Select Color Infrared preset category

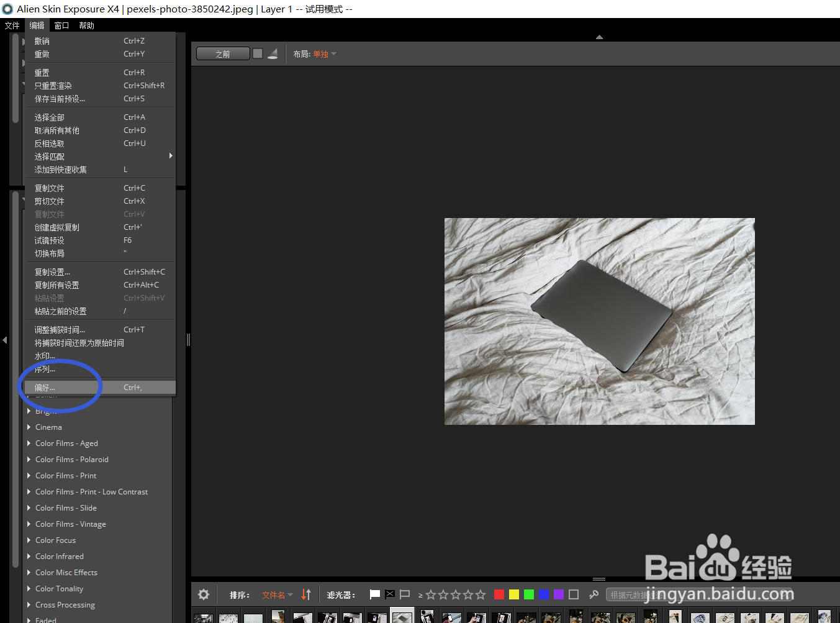60,557
